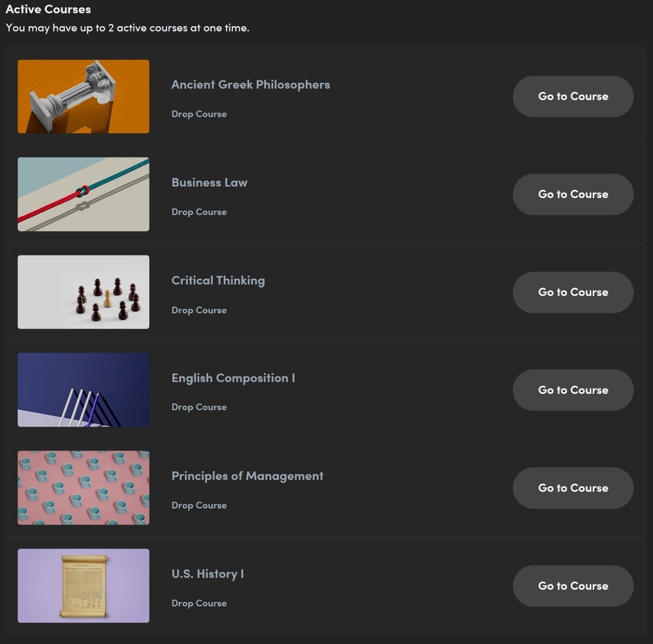Drop the Ancient Greek Philosophers course

(x=199, y=114)
